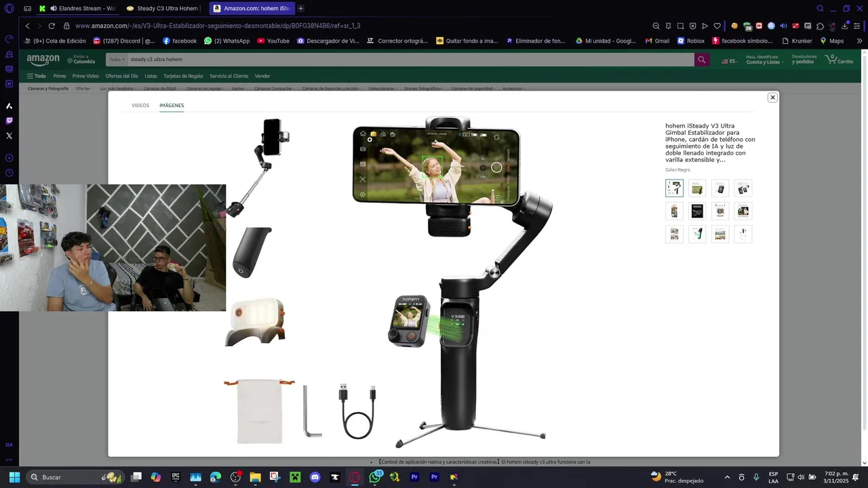868x488 pixels.
Task: Open the cookie extension icon
Action: [x=734, y=26]
